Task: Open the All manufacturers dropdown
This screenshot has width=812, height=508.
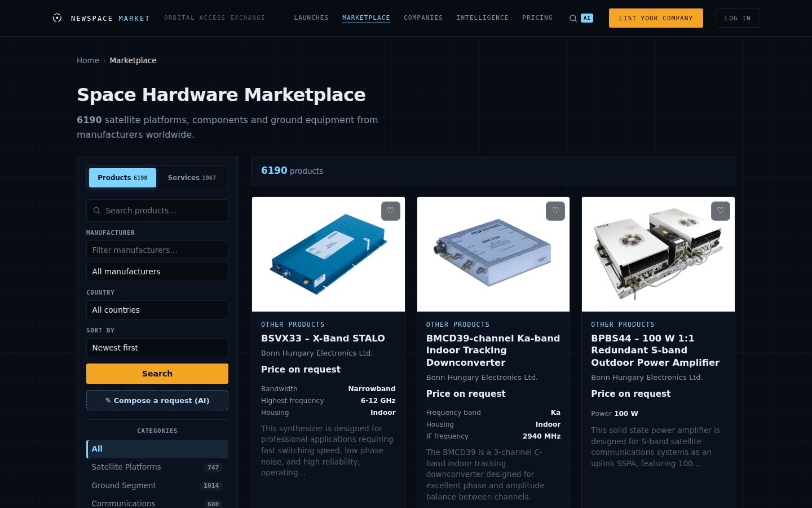Action: pos(157,271)
